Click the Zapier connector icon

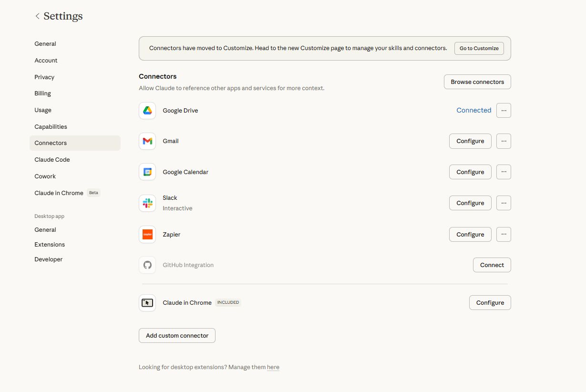pos(147,234)
